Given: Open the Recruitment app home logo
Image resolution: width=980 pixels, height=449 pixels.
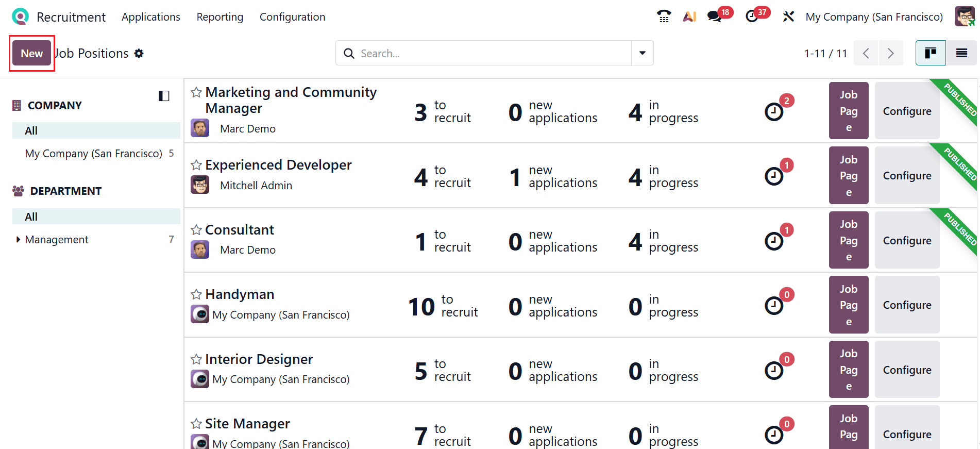Looking at the screenshot, I should tap(20, 17).
